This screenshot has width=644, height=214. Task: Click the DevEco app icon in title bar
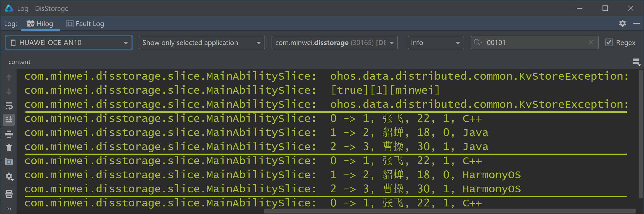pos(9,8)
